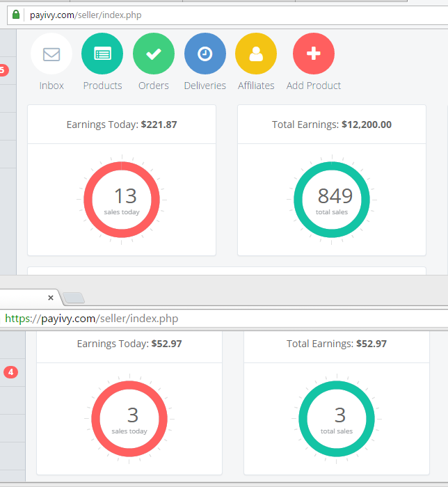Click the green padlock in upper address bar

(16, 15)
